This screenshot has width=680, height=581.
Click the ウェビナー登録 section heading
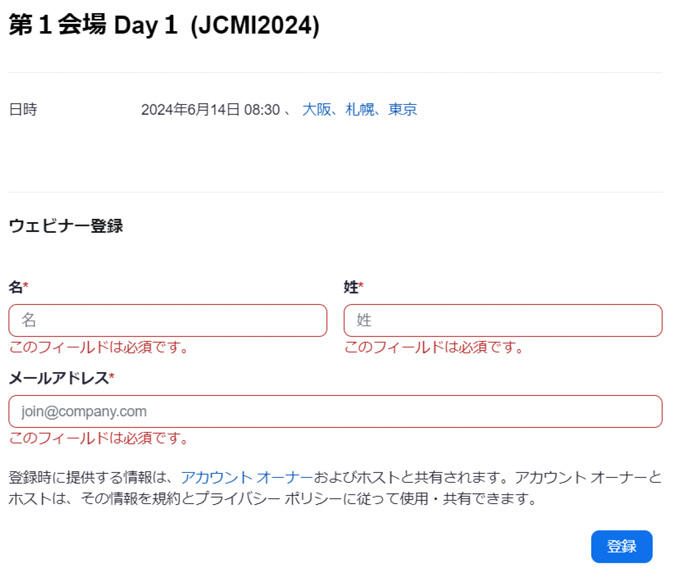(x=66, y=226)
